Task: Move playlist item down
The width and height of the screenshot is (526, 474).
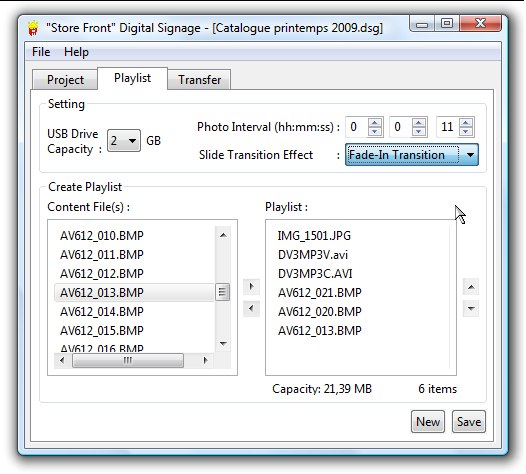Action: click(471, 309)
